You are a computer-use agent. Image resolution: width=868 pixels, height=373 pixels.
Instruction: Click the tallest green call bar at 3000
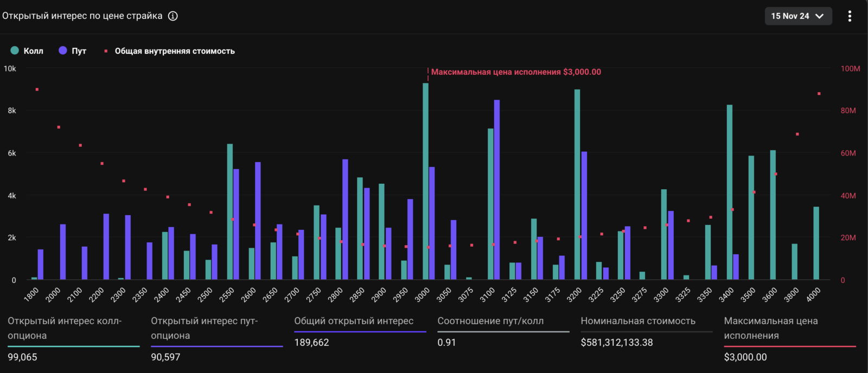[425, 182]
